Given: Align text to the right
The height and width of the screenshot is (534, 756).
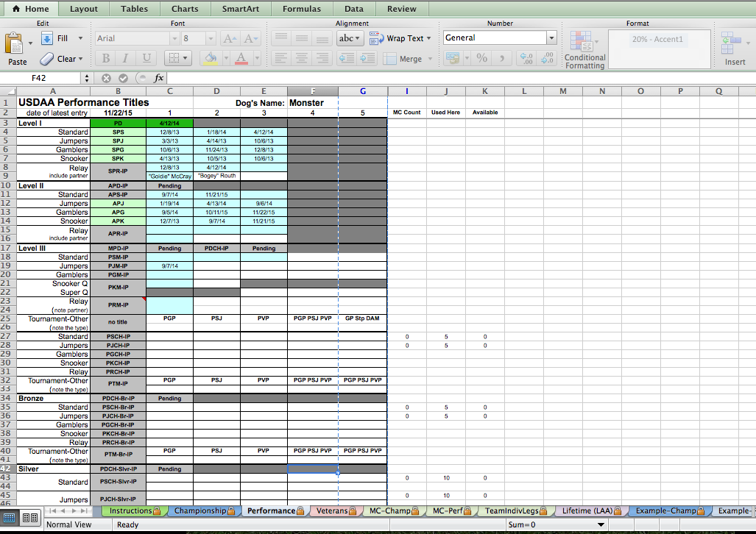Looking at the screenshot, I should pos(322,59).
